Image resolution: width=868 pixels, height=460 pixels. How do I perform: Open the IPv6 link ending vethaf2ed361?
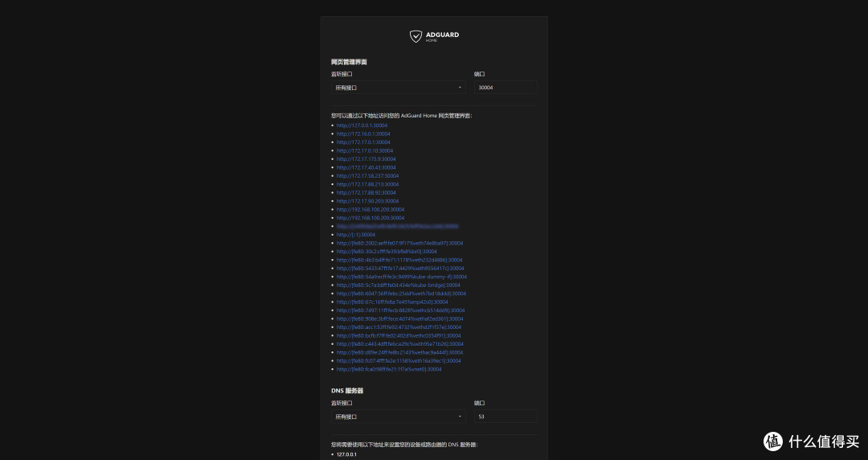tap(399, 318)
